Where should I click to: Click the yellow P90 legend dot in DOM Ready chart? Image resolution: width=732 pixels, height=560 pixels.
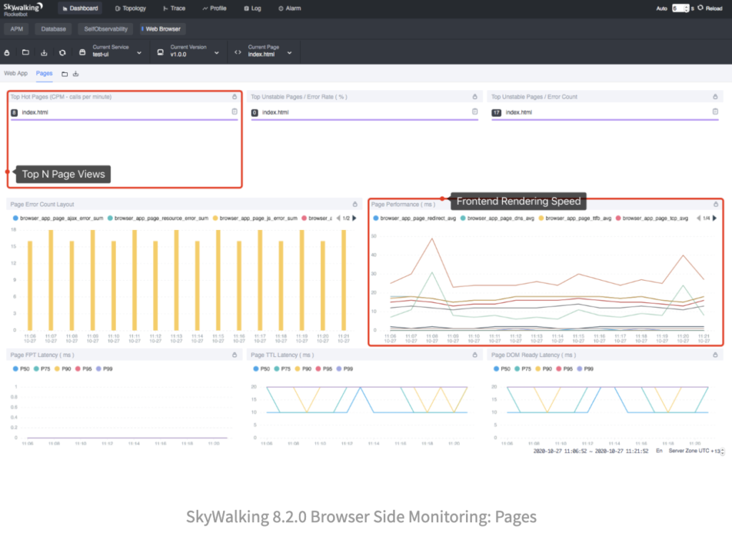tap(538, 369)
